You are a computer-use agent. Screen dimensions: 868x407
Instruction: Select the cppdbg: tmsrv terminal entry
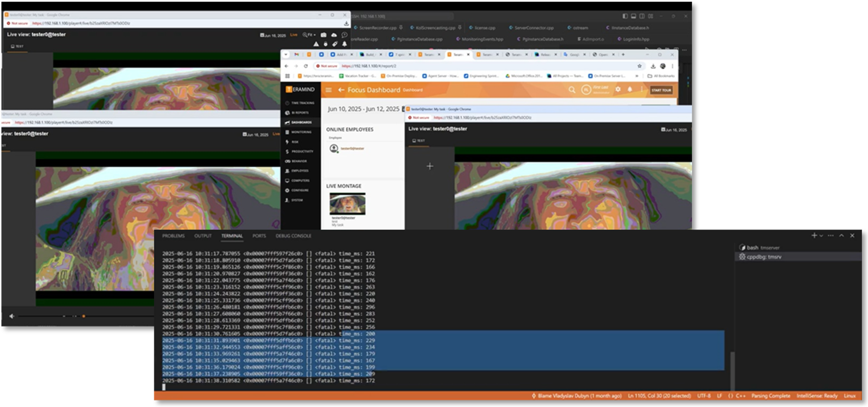point(798,257)
